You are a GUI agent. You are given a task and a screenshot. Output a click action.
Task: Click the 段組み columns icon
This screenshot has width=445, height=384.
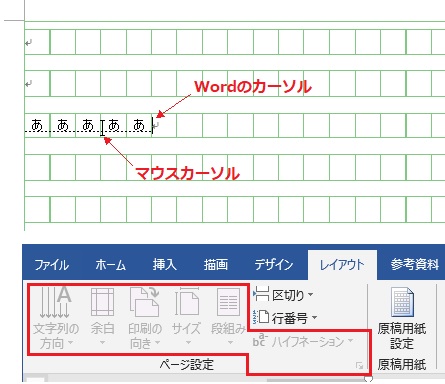(x=229, y=302)
